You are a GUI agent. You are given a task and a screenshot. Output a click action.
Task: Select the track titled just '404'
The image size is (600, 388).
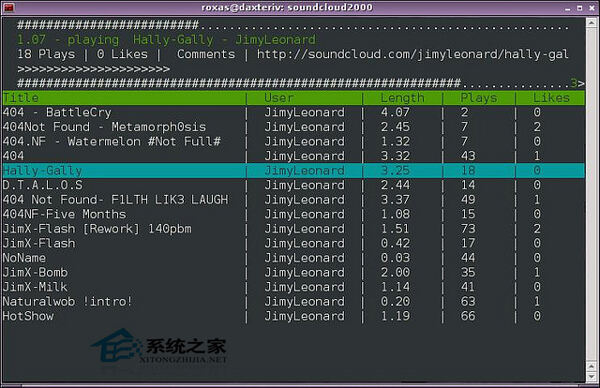click(x=293, y=156)
